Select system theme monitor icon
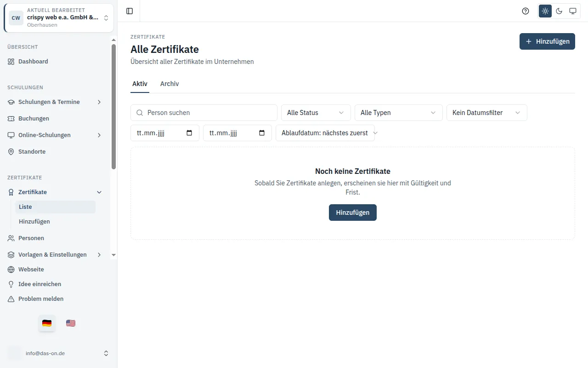Image resolution: width=588 pixels, height=368 pixels. point(573,11)
